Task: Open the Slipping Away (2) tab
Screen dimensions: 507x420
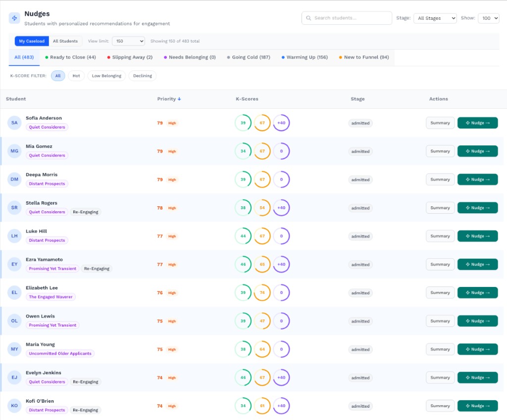Action: click(130, 57)
